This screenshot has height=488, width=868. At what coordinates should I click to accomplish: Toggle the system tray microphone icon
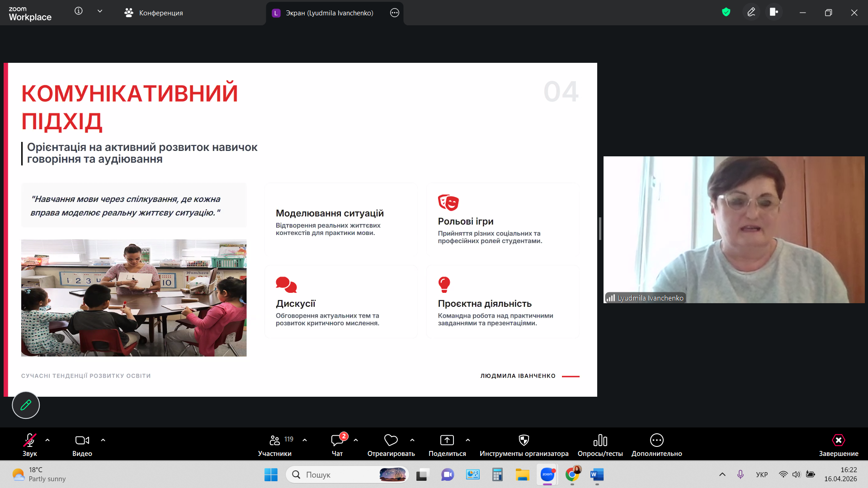[740, 474]
